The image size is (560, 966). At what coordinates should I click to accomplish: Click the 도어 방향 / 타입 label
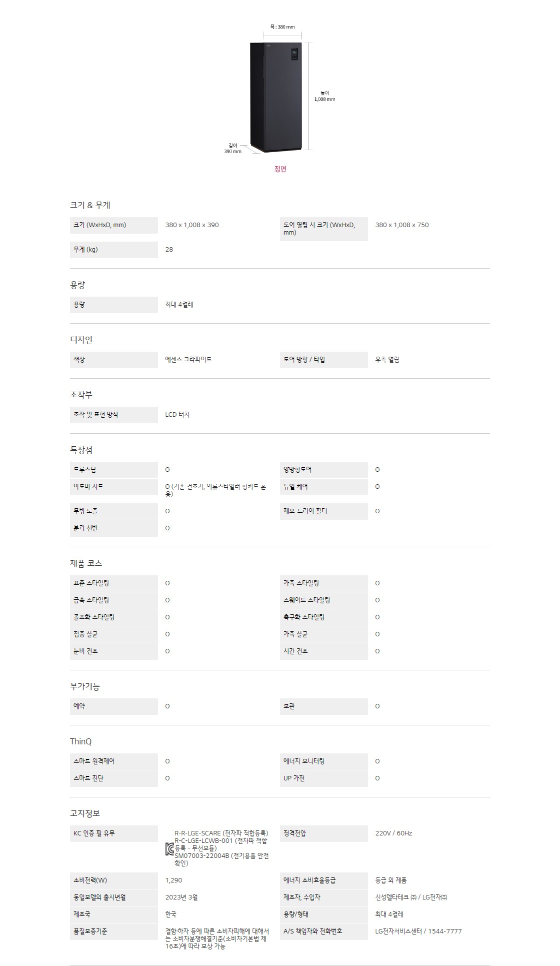coord(304,360)
